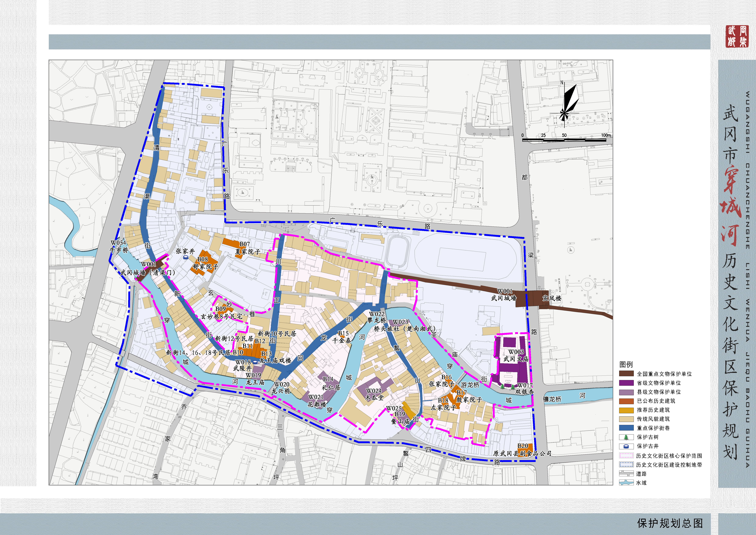The width and height of the screenshot is (756, 535).
Task: Click the B08 舒家院子 label
Action: 206,263
